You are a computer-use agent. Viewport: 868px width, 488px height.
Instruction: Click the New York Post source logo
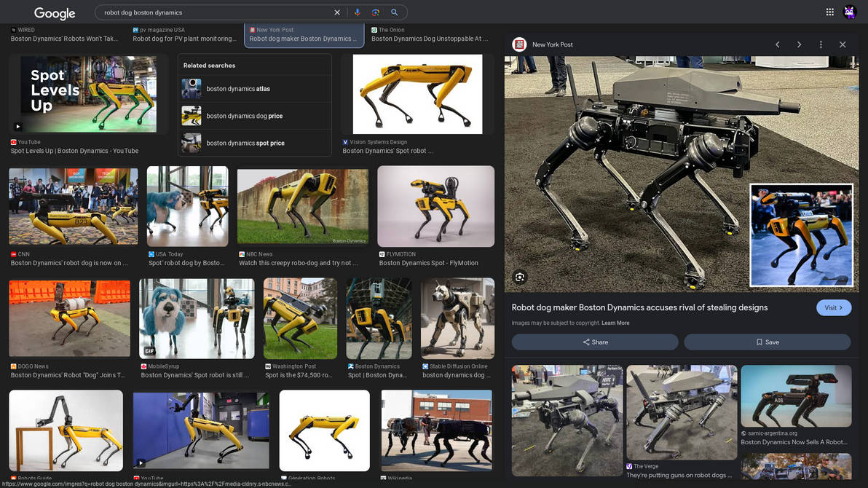[x=519, y=44]
